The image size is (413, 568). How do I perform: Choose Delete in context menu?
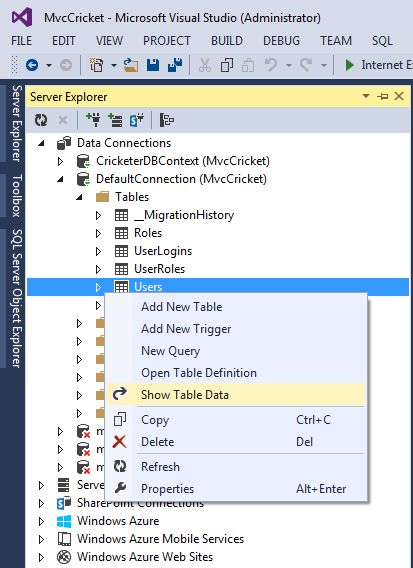pos(235,442)
